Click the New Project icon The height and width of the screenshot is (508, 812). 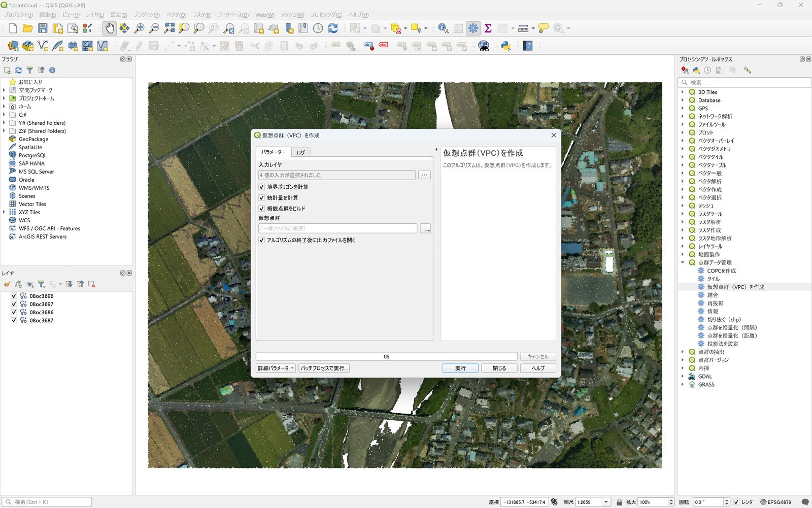point(13,28)
